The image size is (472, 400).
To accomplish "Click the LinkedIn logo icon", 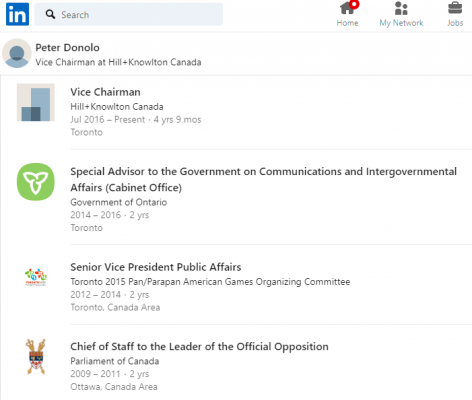I will [x=17, y=14].
